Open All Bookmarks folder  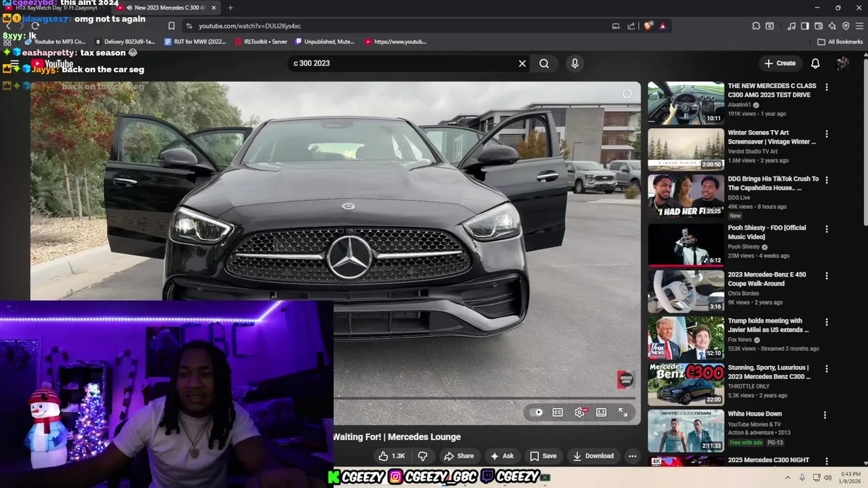840,41
